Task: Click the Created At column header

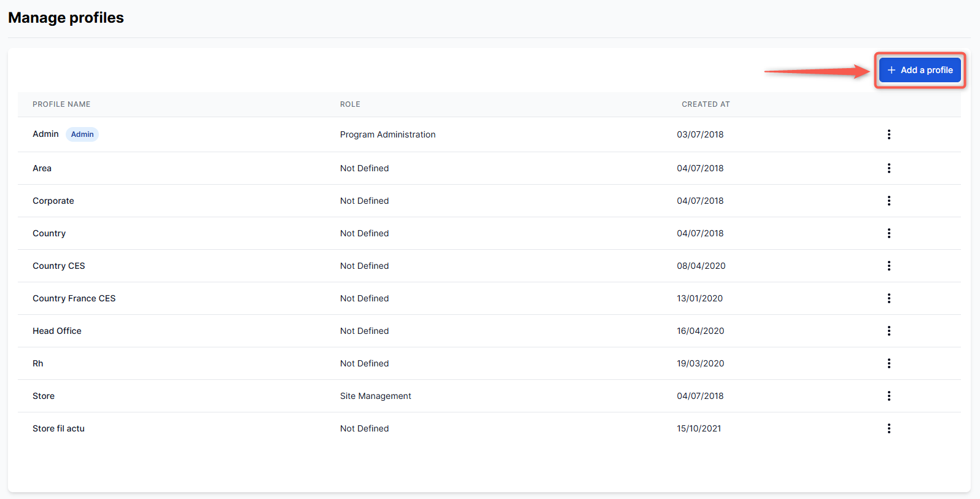Action: 706,104
